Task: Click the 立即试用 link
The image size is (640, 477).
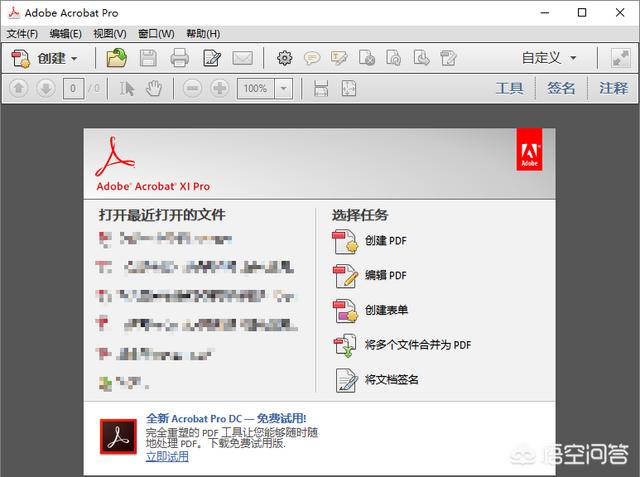Action: coord(167,456)
